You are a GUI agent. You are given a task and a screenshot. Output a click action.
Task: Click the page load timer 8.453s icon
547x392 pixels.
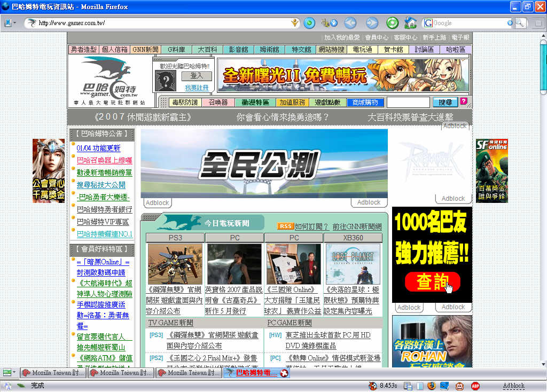[x=373, y=386]
